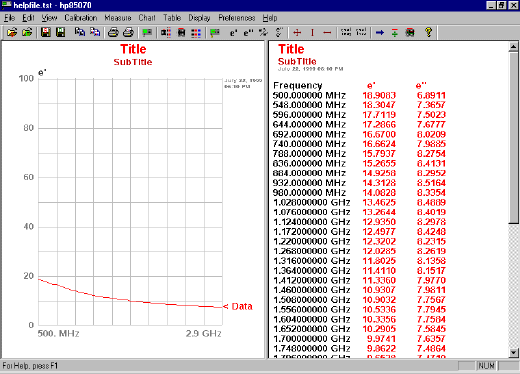520x374 pixels.
Task: Click the first open-folder icon with red arrow
Action: (12, 32)
